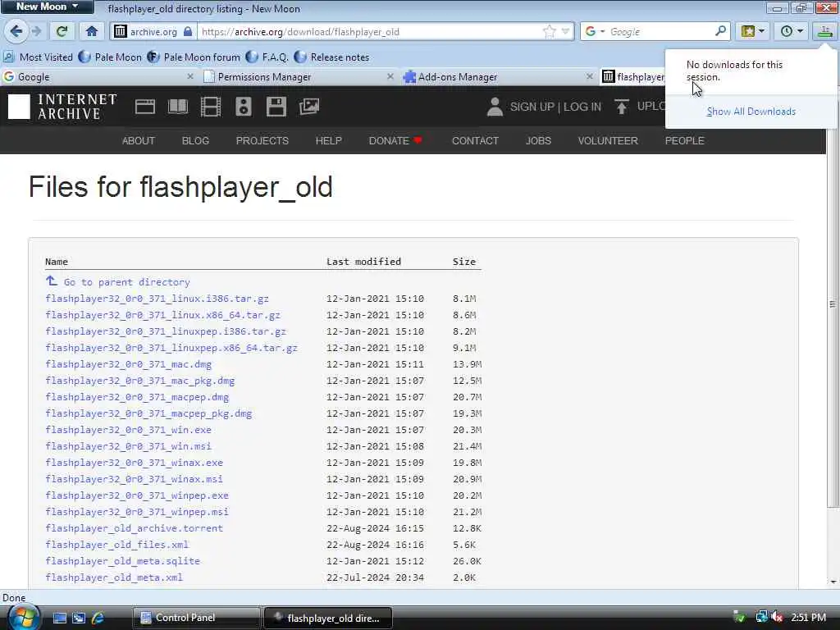Click the search magnifier icon
Image resolution: width=840 pixels, height=630 pixels.
coord(720,31)
